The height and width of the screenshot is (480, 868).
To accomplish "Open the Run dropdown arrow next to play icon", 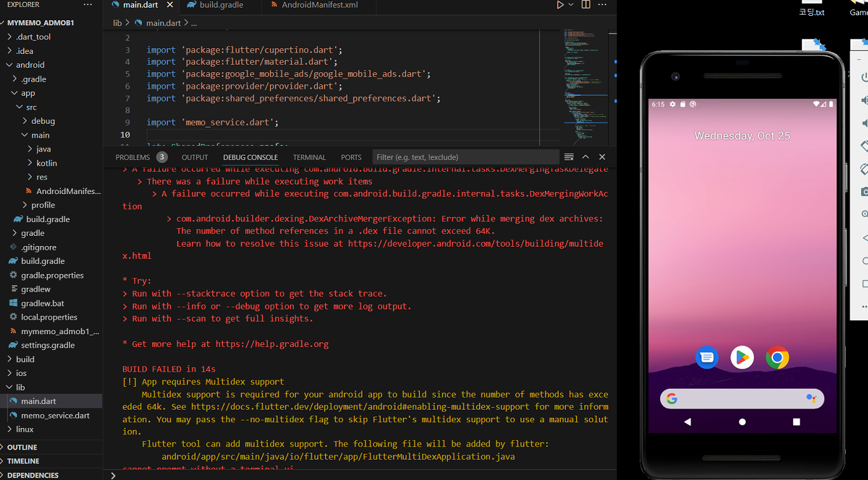I will point(571,5).
